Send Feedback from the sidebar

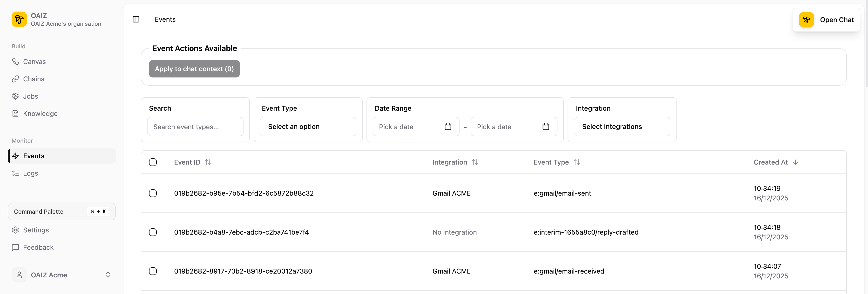pos(38,247)
